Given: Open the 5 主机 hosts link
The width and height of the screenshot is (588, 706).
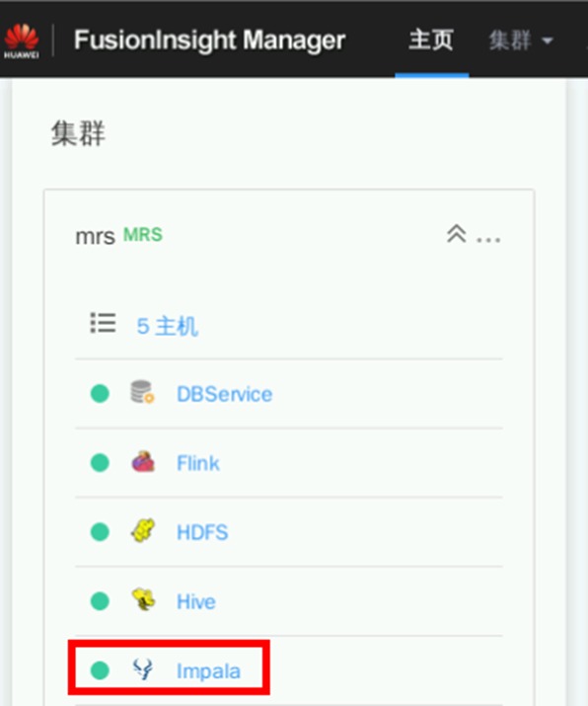Looking at the screenshot, I should [x=167, y=326].
